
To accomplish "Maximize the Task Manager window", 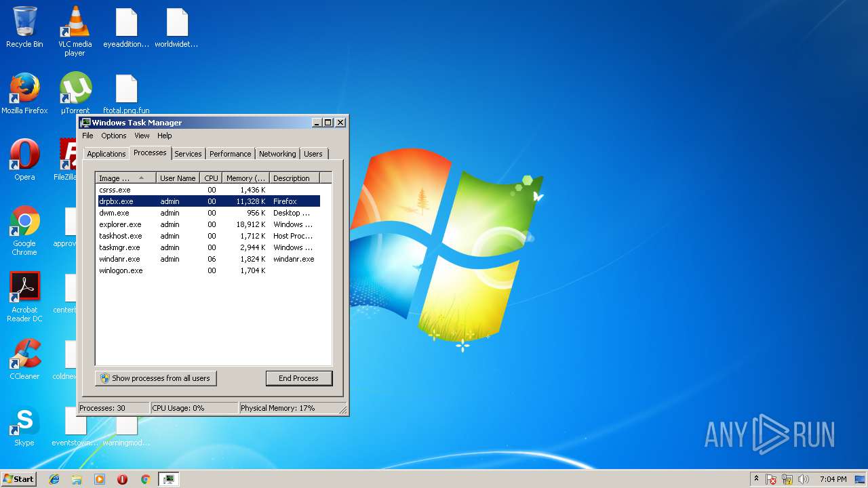I will pos(328,123).
